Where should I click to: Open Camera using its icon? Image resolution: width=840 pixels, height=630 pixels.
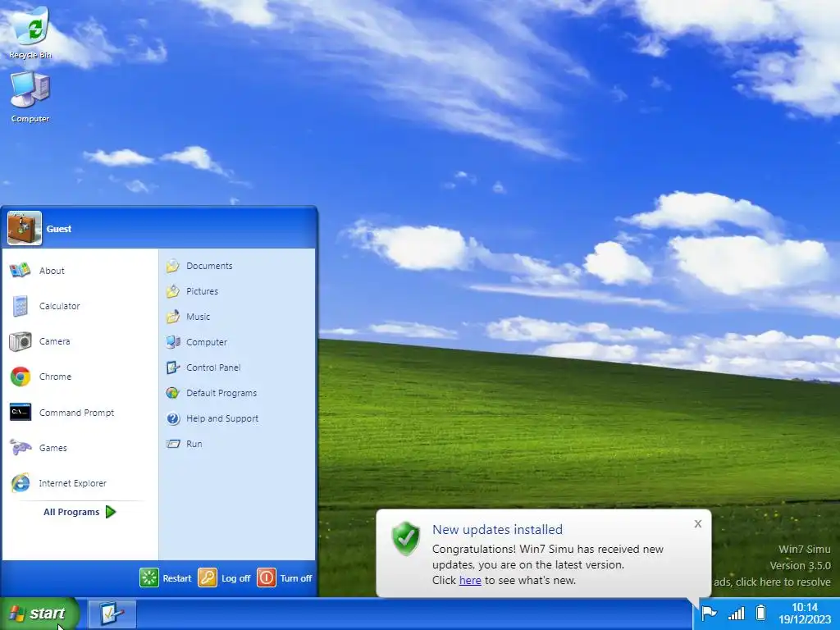click(20, 341)
